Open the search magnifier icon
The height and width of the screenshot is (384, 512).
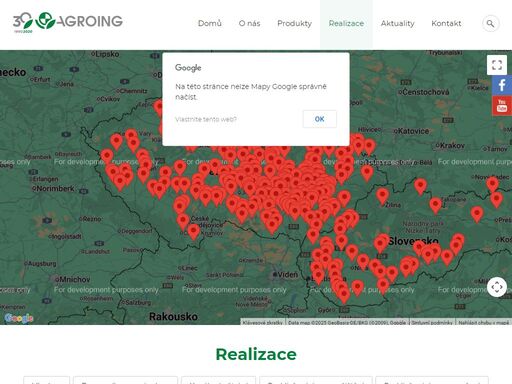coord(490,23)
